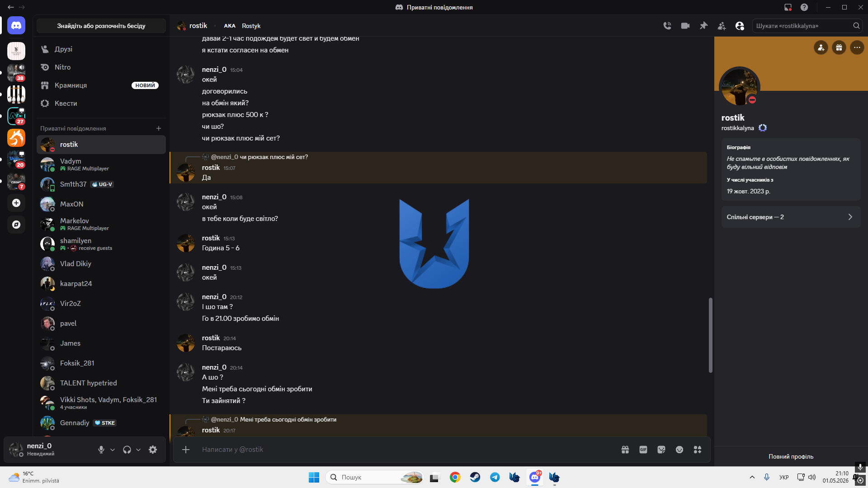Click the Add a Server plus icon

(16, 203)
